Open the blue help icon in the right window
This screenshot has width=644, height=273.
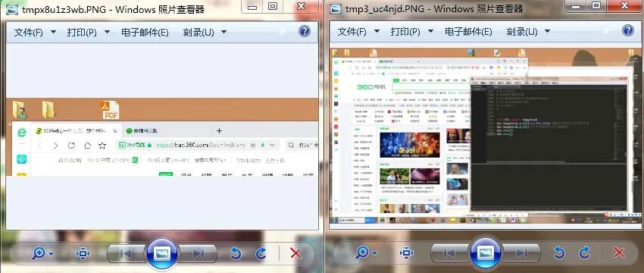628,30
